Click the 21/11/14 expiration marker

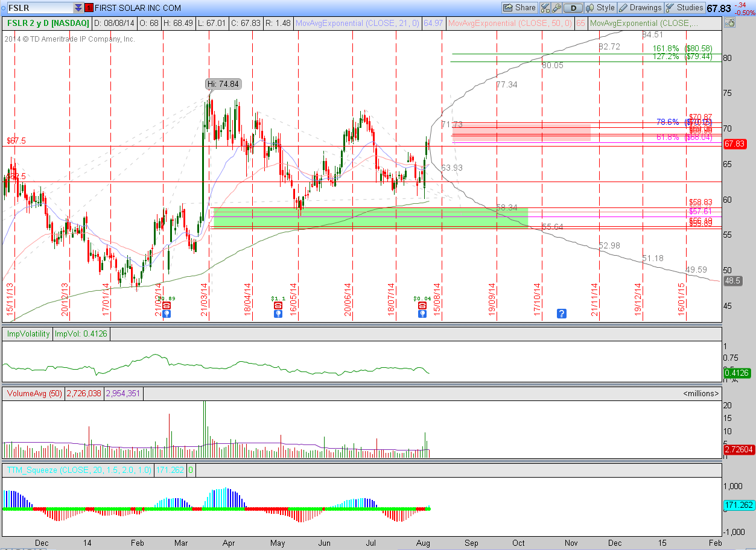click(594, 300)
